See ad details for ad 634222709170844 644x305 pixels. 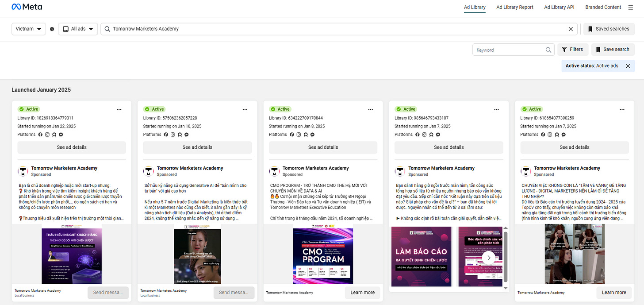pyautogui.click(x=323, y=147)
